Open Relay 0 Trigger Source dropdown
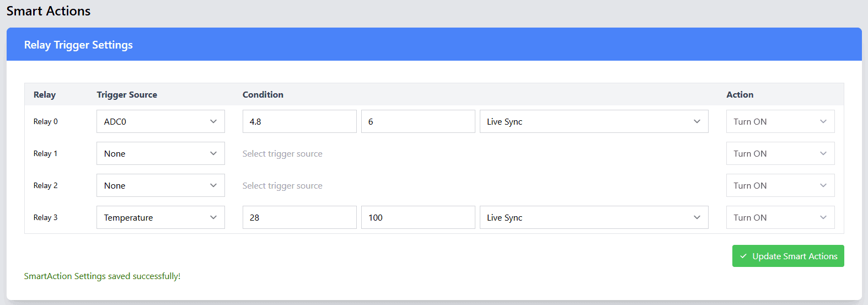 160,121
